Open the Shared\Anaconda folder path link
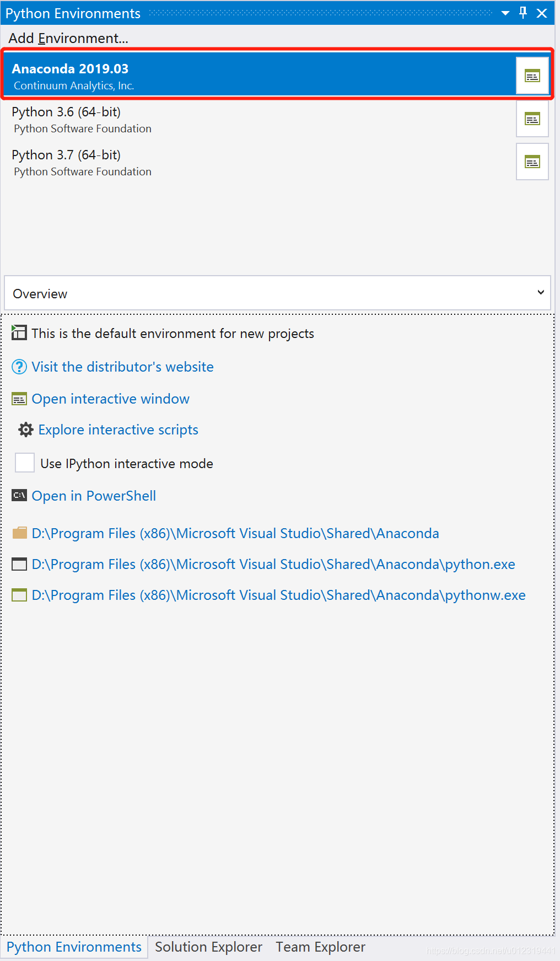The width and height of the screenshot is (560, 961). pyautogui.click(x=235, y=533)
